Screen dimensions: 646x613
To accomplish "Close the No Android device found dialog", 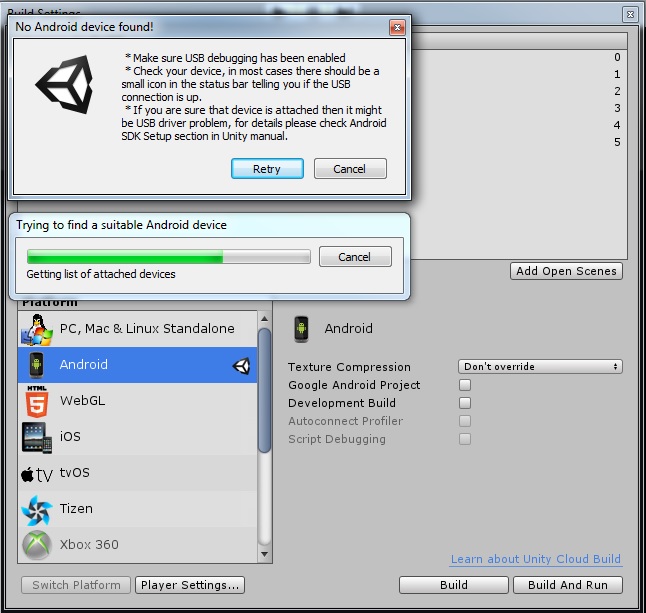I will pos(397,28).
